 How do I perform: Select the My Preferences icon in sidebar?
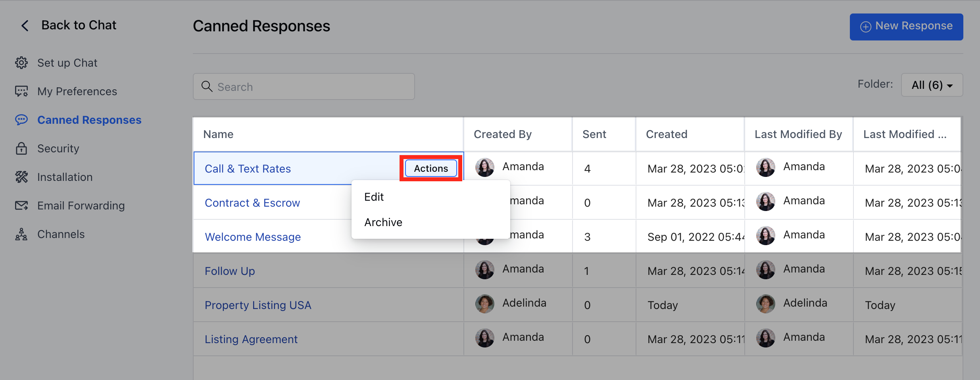[x=21, y=91]
